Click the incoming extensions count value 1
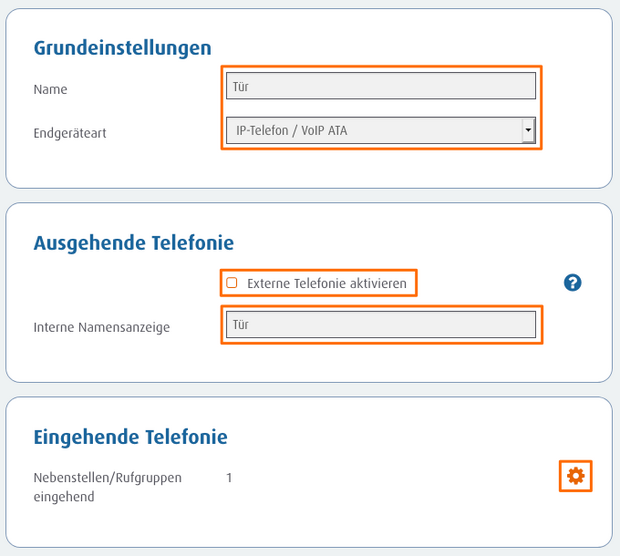Image resolution: width=620 pixels, height=556 pixels. [x=229, y=478]
